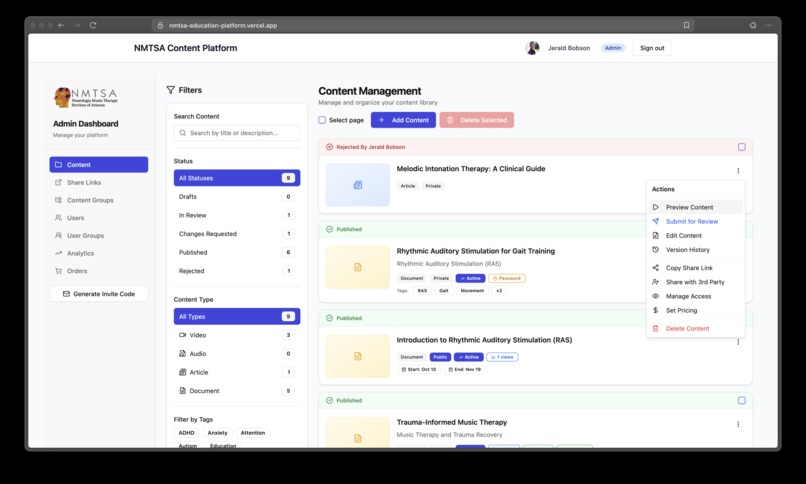Click the NMTSA logo in sidebar
The image size is (806, 484).
86,97
